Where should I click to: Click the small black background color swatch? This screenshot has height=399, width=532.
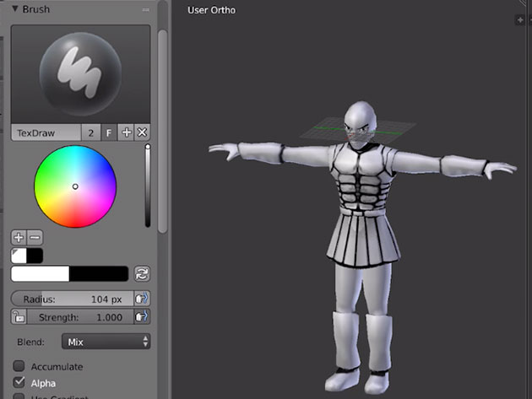coord(35,256)
